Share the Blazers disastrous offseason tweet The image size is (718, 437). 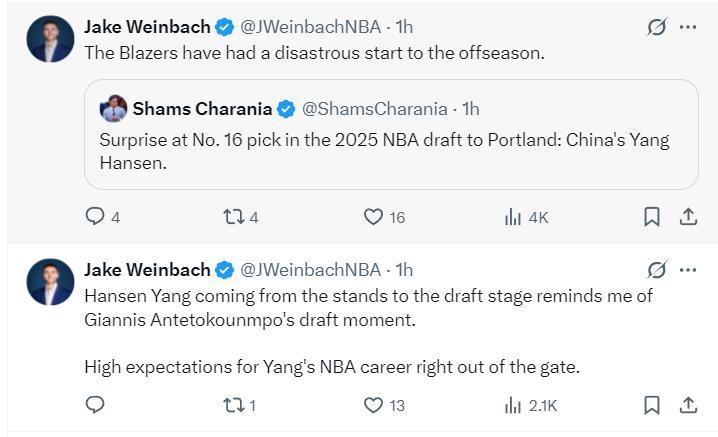click(x=688, y=217)
